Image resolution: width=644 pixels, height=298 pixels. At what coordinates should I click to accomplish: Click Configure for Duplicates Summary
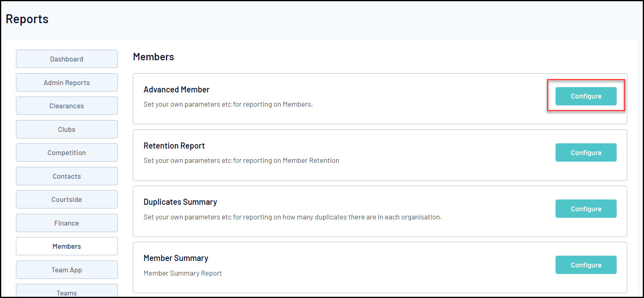pos(586,209)
